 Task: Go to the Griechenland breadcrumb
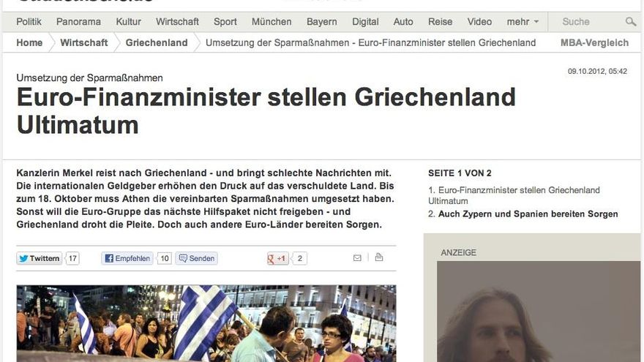pyautogui.click(x=157, y=42)
